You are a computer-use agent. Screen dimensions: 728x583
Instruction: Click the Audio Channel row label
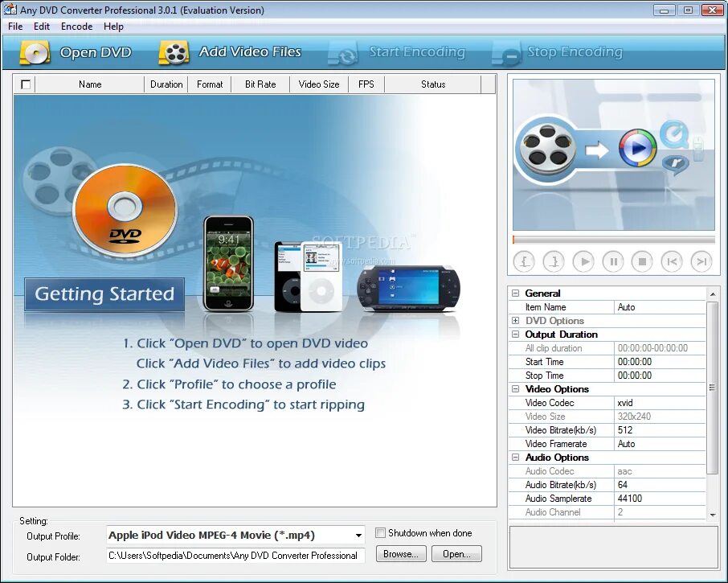coord(553,512)
